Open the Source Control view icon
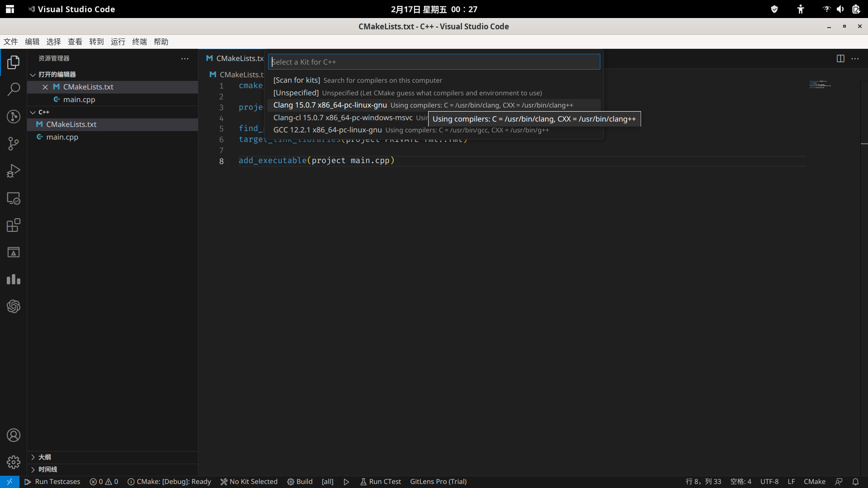This screenshot has height=488, width=868. tap(14, 144)
